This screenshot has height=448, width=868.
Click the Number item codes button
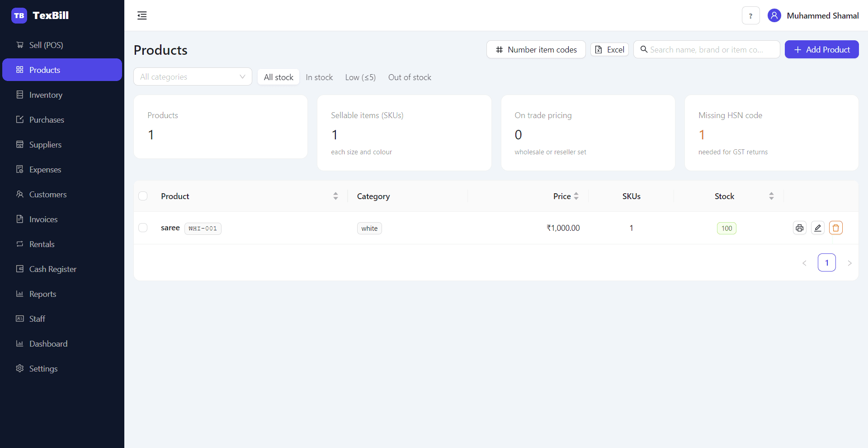point(536,49)
